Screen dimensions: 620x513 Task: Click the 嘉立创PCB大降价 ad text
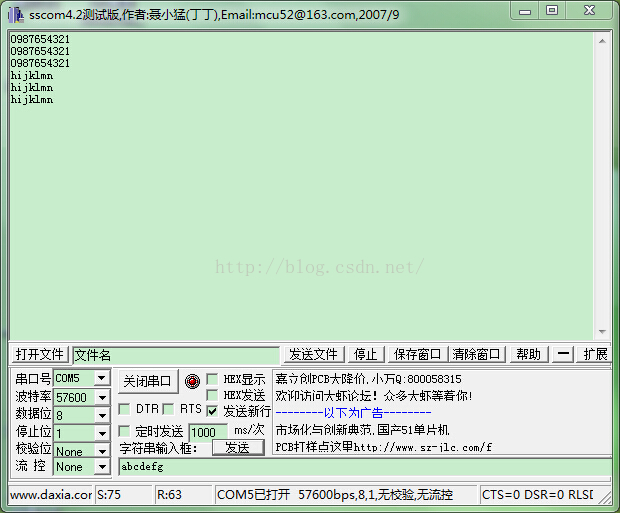pyautogui.click(x=368, y=379)
